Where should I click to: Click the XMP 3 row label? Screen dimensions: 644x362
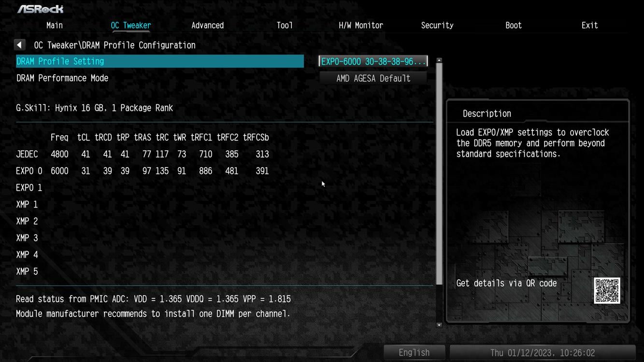(27, 238)
